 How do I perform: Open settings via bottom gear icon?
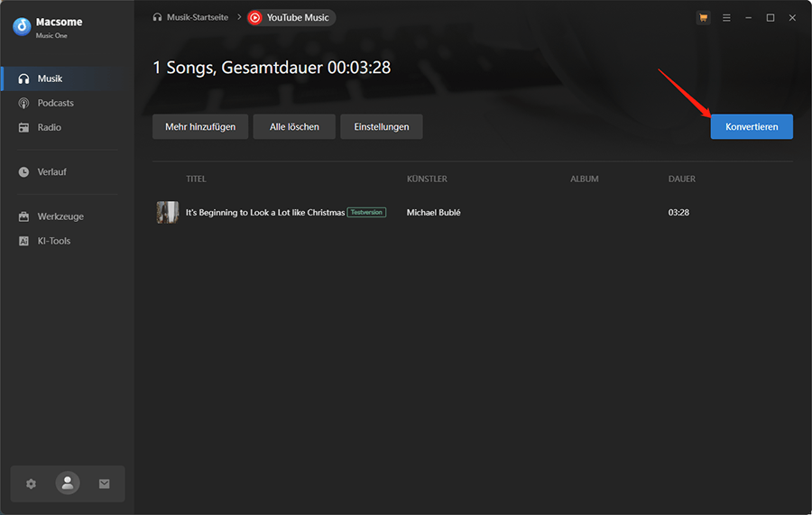[x=31, y=483]
